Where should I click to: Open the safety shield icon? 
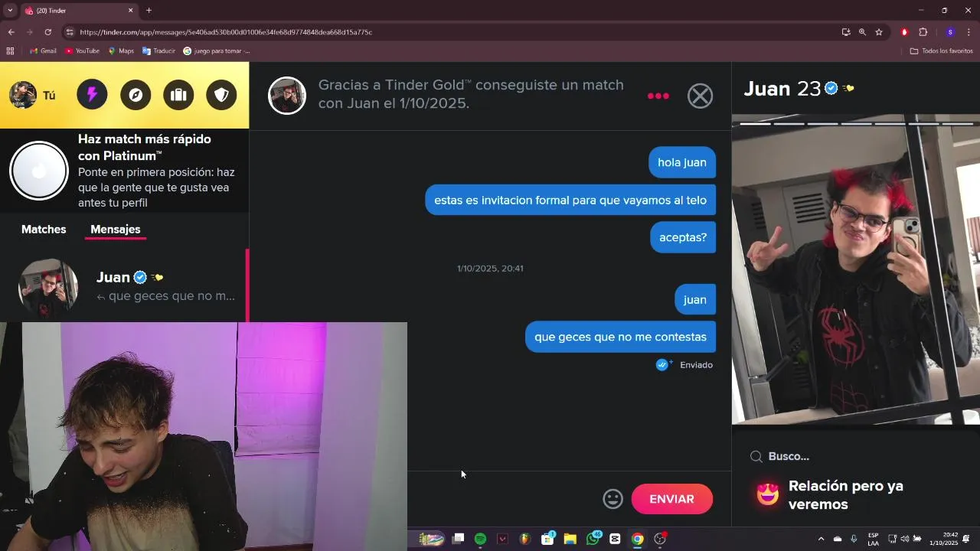point(221,95)
